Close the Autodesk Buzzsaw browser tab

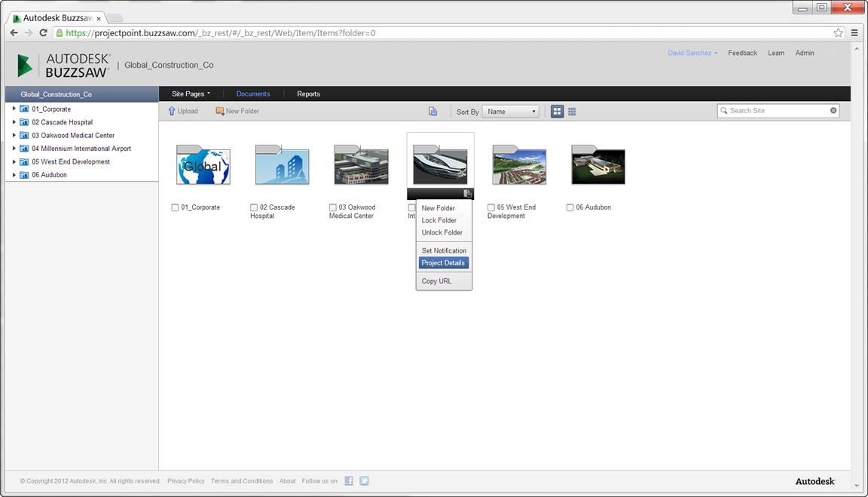pyautogui.click(x=99, y=18)
